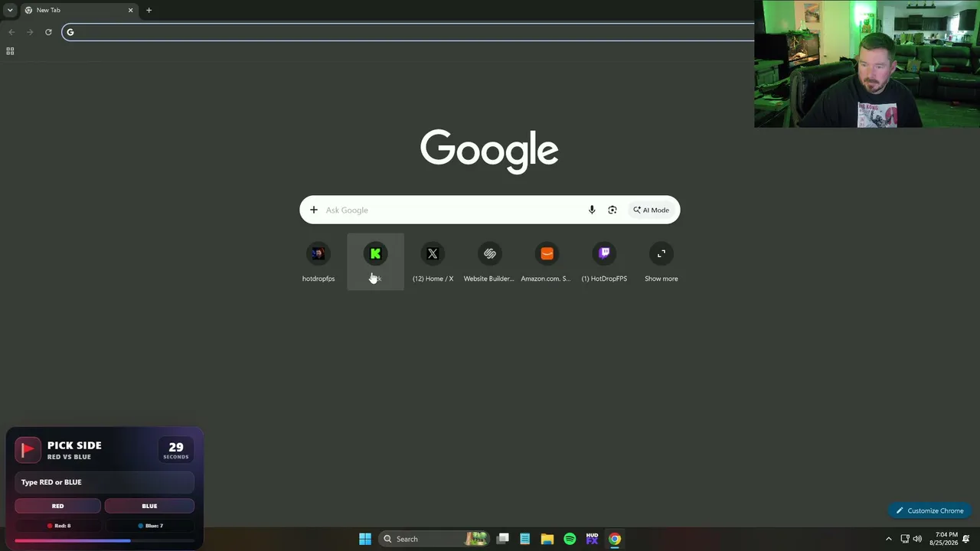Switch to AI Mode
The image size is (980, 551).
651,210
